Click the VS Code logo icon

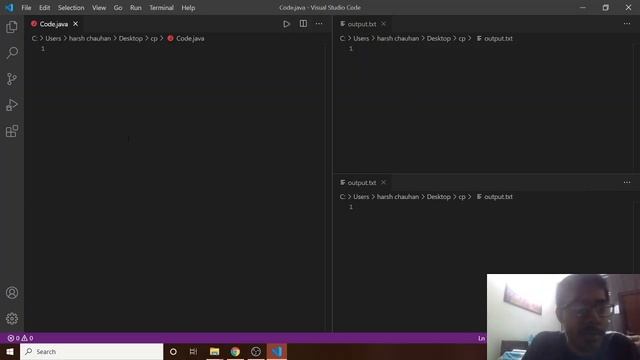point(9,7)
